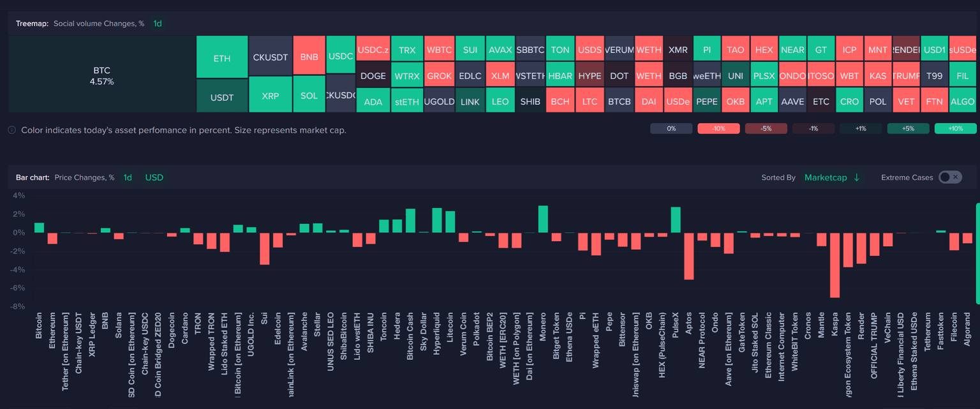Toggle the Extreme Cases switch
The width and height of the screenshot is (980, 409).
coord(950,177)
